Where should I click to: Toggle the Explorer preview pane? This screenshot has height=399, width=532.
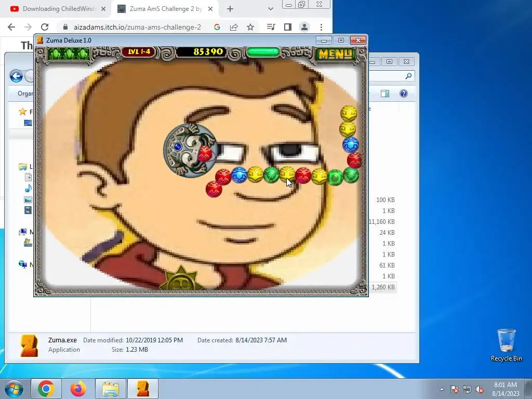tap(385, 94)
